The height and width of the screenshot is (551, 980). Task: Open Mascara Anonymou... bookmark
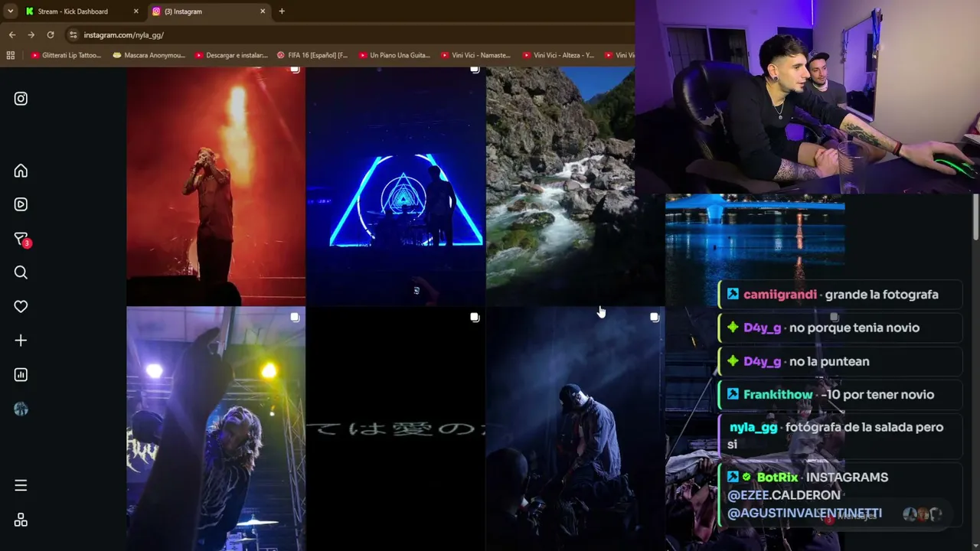click(x=149, y=55)
